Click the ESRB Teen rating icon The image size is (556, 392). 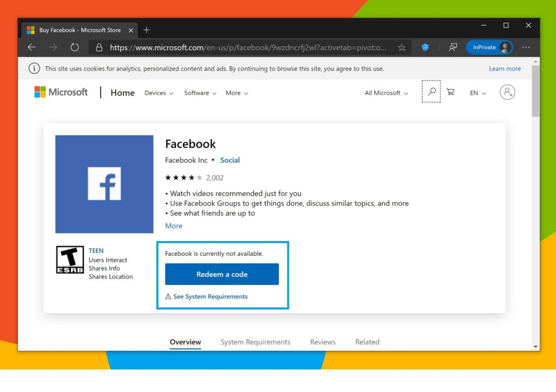pos(70,260)
